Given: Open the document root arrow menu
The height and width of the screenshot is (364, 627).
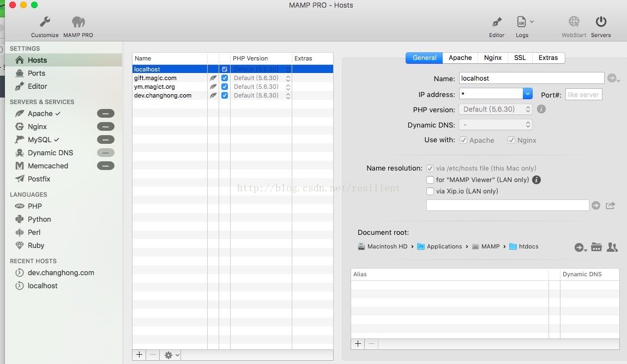Looking at the screenshot, I should tap(580, 248).
